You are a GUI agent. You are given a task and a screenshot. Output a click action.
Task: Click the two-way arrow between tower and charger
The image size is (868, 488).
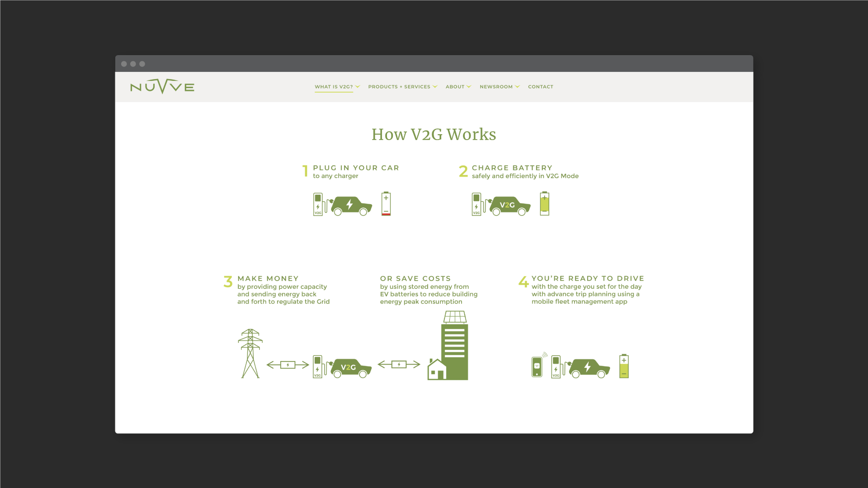point(288,365)
